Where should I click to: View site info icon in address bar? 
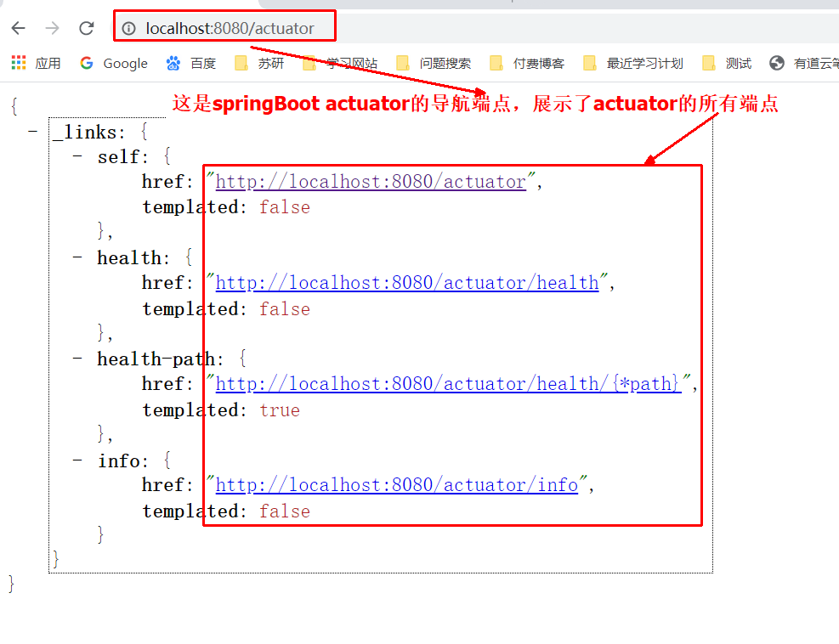129,28
